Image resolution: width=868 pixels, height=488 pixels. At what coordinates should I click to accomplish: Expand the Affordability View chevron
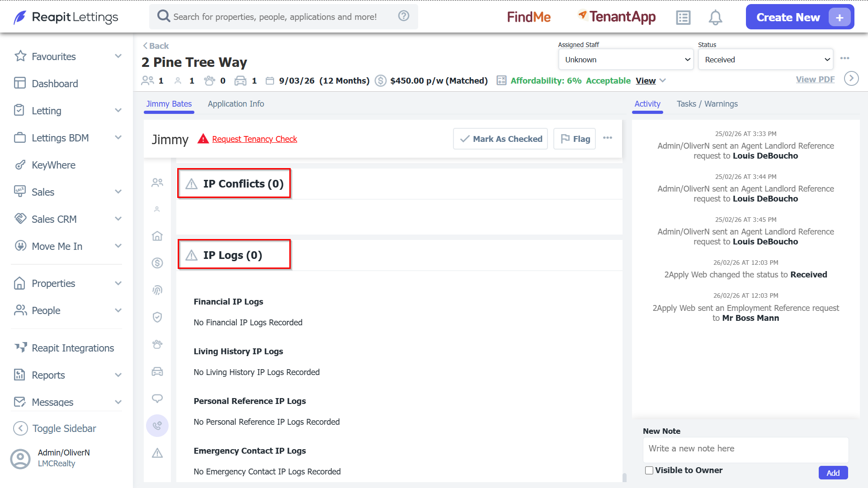[663, 80]
